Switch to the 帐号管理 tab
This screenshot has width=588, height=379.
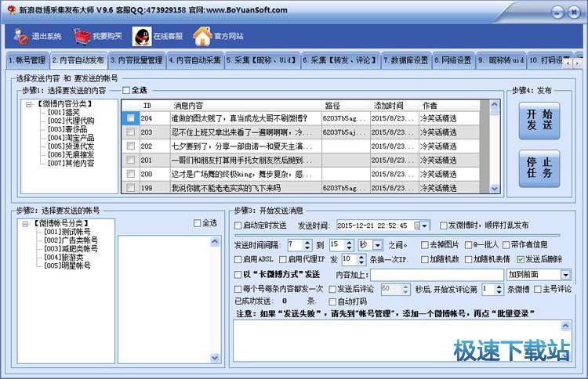(26, 60)
